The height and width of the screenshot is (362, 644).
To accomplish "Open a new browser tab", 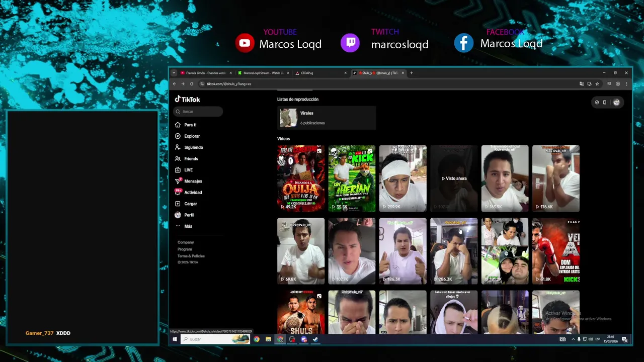I will click(412, 73).
